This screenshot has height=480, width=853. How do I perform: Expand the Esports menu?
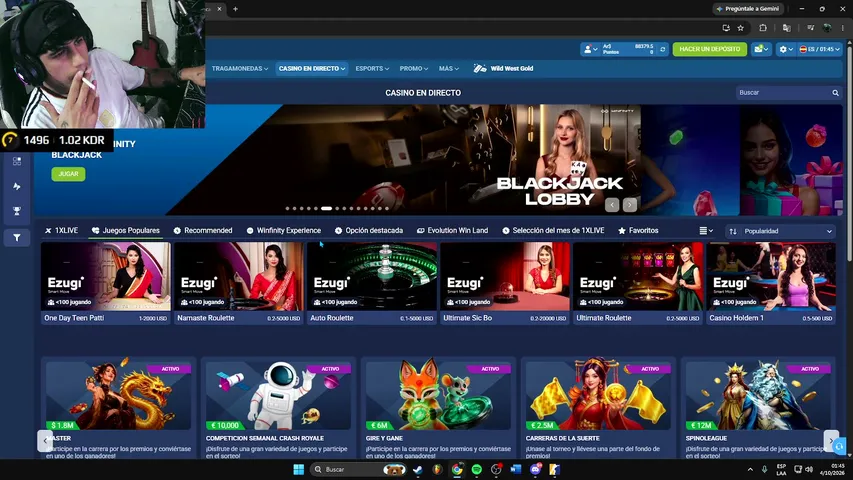[372, 69]
